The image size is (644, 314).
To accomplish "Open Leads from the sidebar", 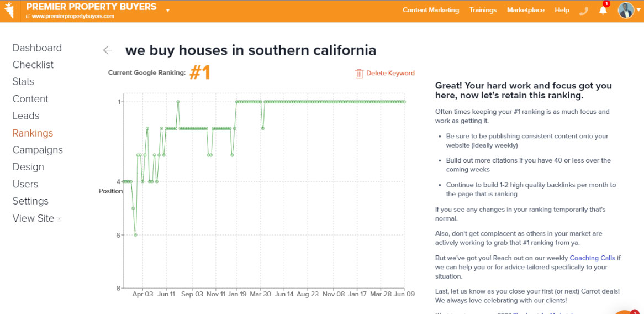I will click(26, 116).
